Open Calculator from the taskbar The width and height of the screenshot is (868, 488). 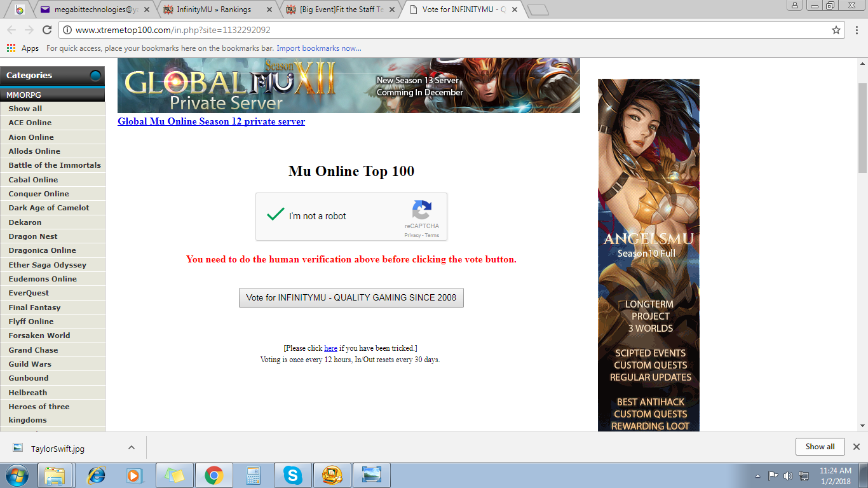click(253, 475)
